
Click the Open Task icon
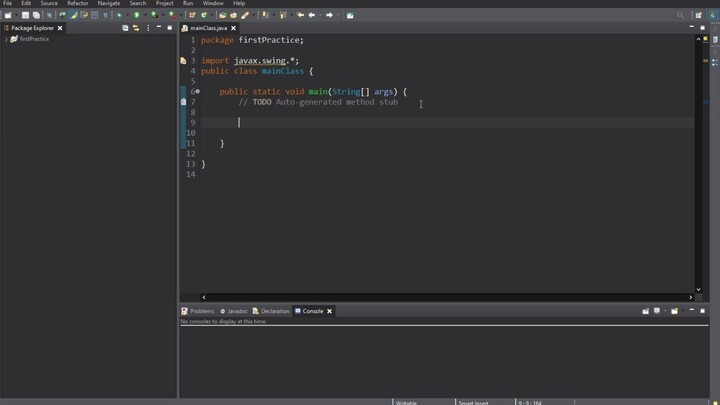(233, 15)
